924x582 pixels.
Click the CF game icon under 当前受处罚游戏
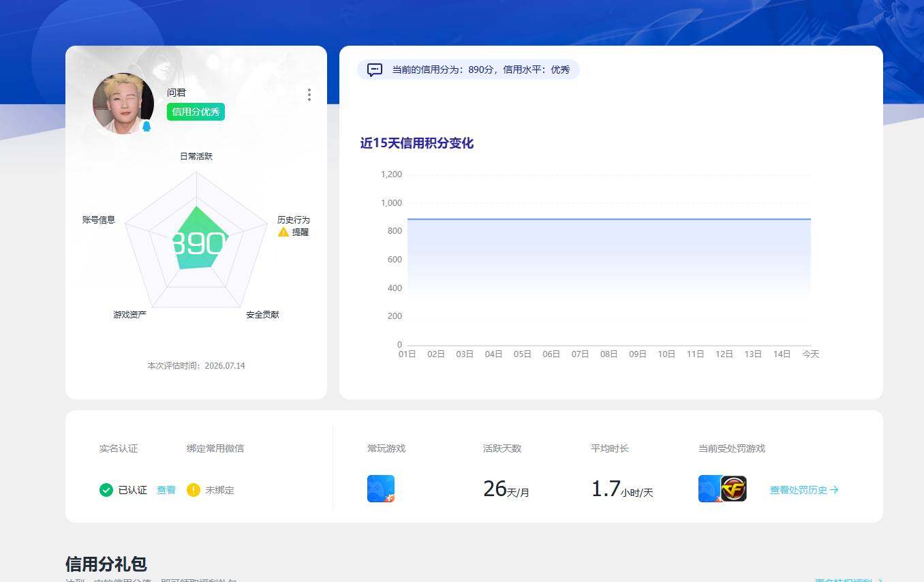click(x=734, y=489)
